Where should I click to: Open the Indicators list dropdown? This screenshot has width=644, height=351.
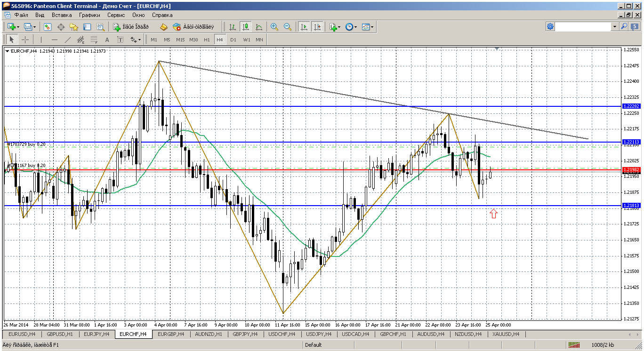point(335,27)
